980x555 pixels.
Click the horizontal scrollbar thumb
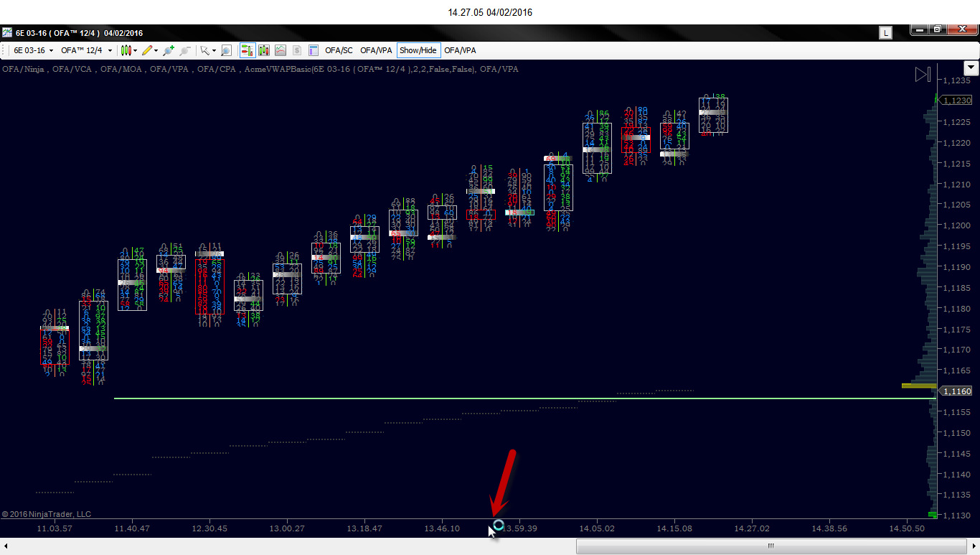[x=771, y=546]
